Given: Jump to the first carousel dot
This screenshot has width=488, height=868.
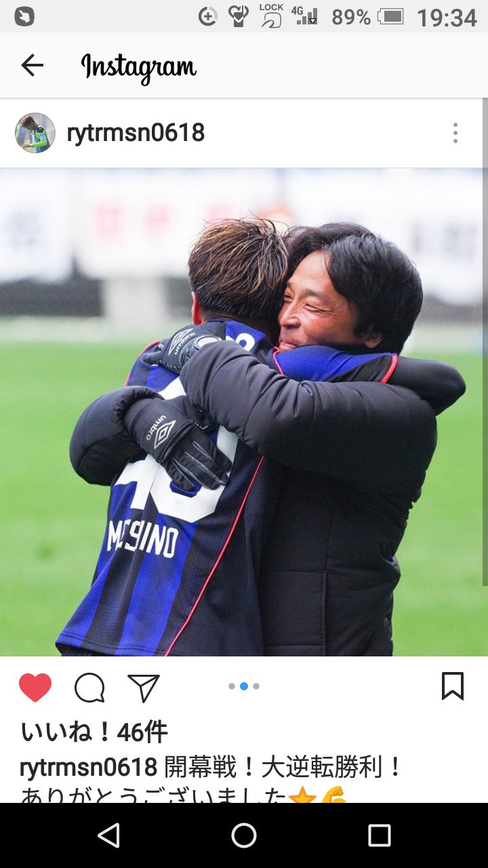Looking at the screenshot, I should pyautogui.click(x=232, y=686).
